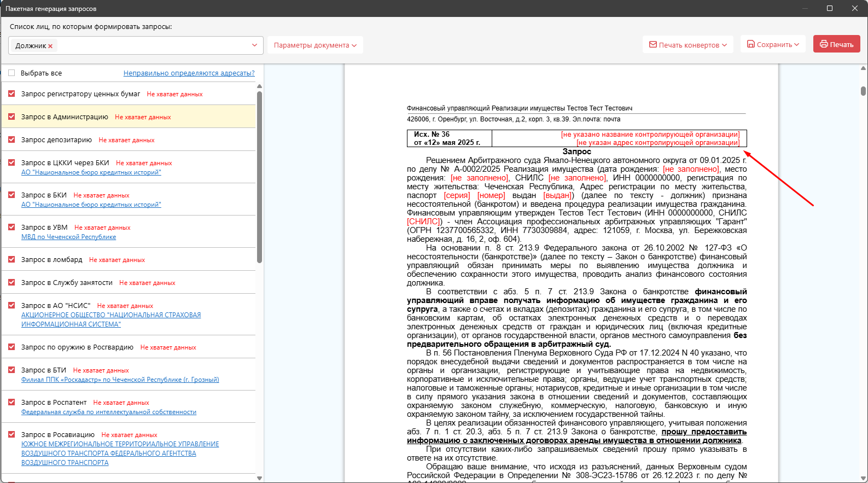Expand the Сохранить dropdown chevron
Screen dimensions: 868x483
click(796, 44)
